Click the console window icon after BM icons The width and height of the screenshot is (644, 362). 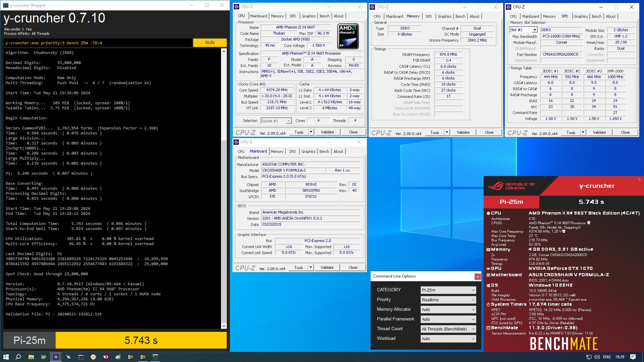(x=155, y=357)
